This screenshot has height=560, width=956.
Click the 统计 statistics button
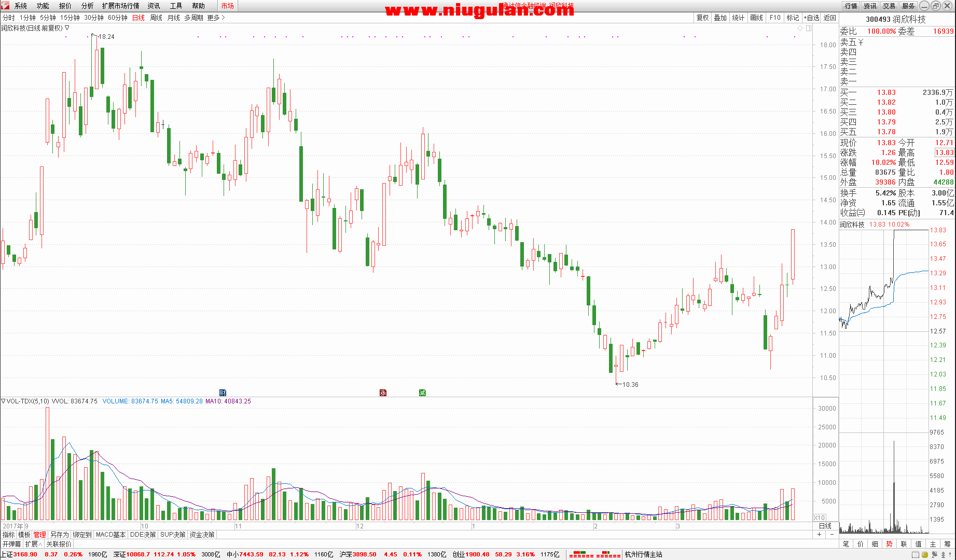click(739, 18)
